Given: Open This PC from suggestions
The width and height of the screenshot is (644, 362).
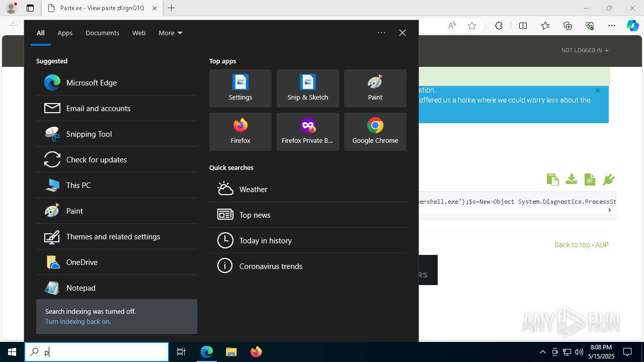Looking at the screenshot, I should pyautogui.click(x=117, y=185).
